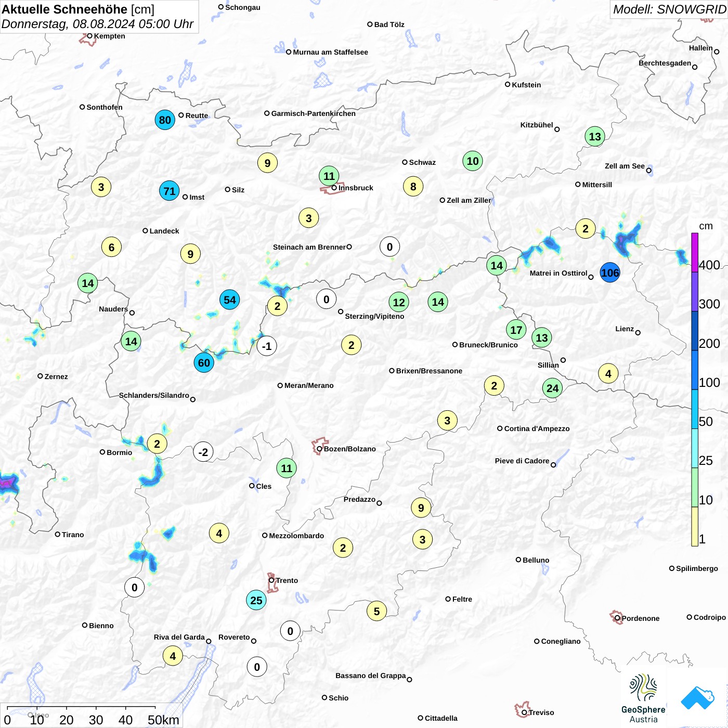Click the cyan 50 cm legend color
This screenshot has height=728, width=728.
pos(695,409)
